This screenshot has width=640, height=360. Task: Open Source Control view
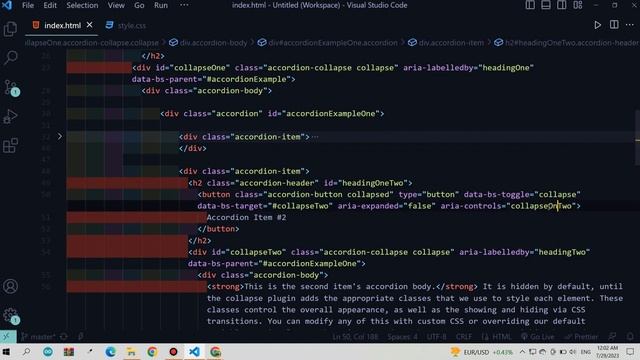click(10, 87)
